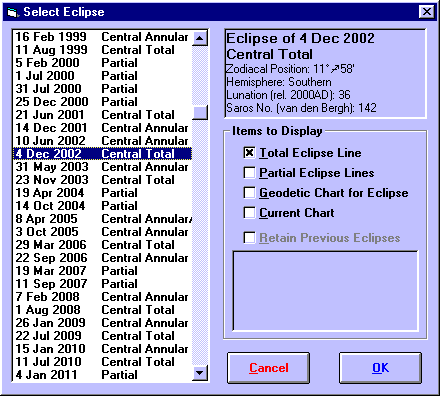Click the Lunation (rel. 2000AD): 36 line

point(288,95)
